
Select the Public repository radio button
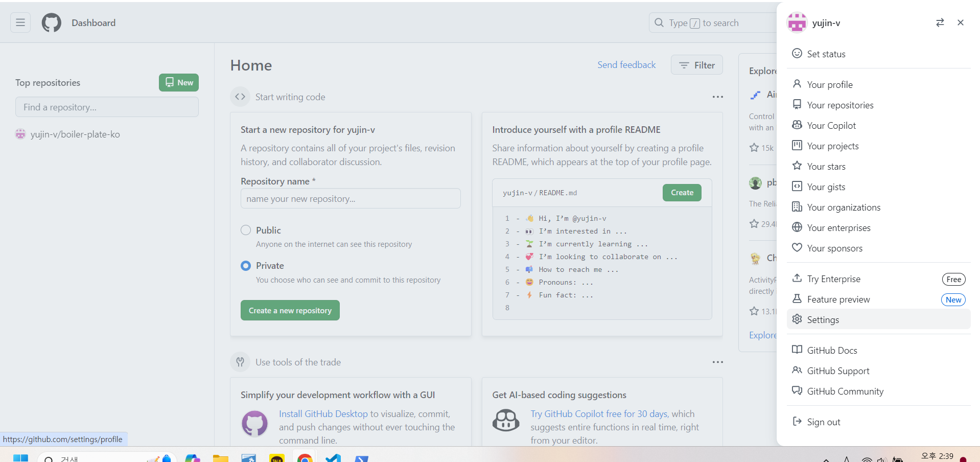pyautogui.click(x=246, y=230)
